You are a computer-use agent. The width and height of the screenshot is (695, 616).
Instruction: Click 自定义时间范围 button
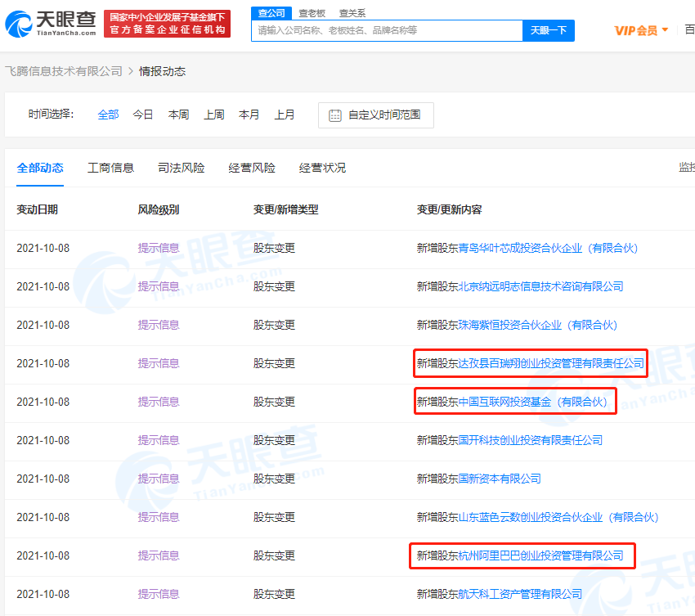click(376, 115)
